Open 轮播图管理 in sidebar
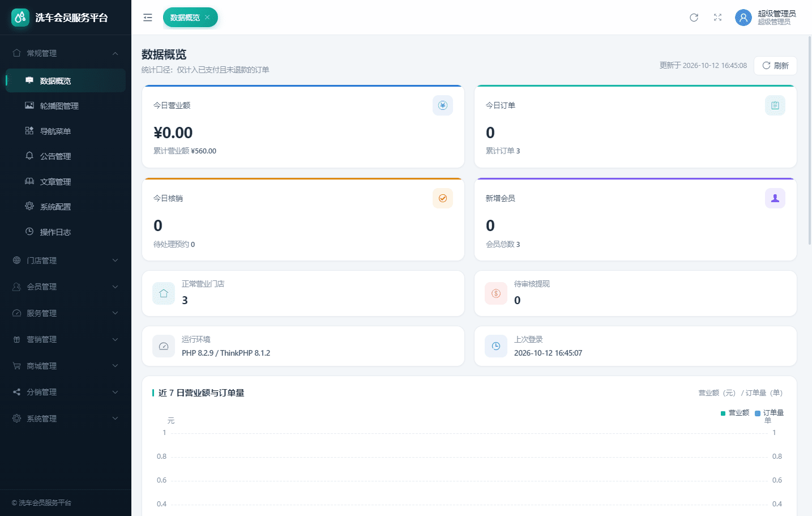This screenshot has height=516, width=812. [x=66, y=106]
